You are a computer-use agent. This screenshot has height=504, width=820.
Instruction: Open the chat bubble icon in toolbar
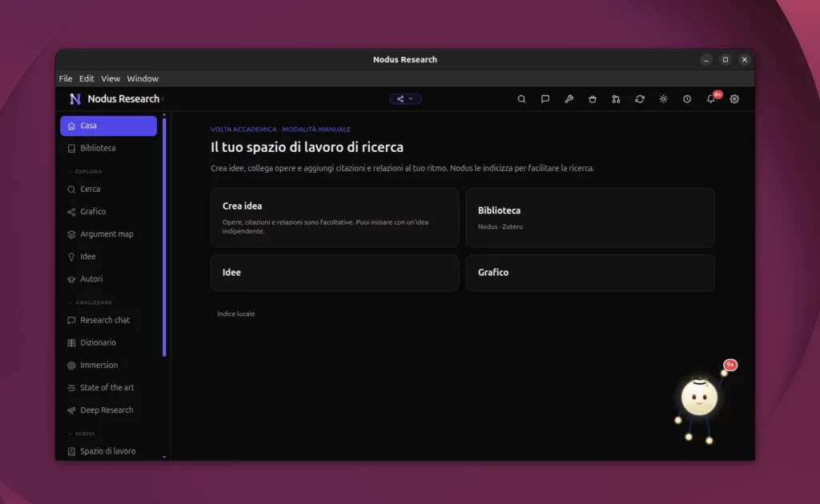click(545, 98)
